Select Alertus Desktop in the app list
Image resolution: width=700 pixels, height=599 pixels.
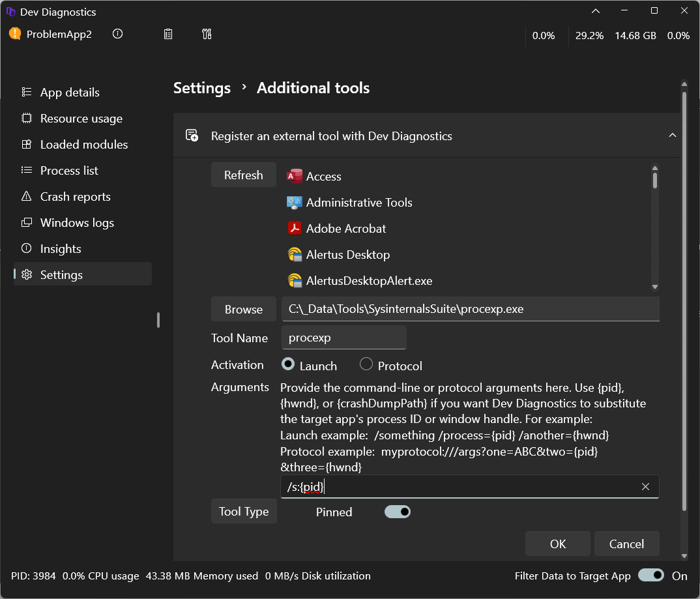[x=467, y=254]
